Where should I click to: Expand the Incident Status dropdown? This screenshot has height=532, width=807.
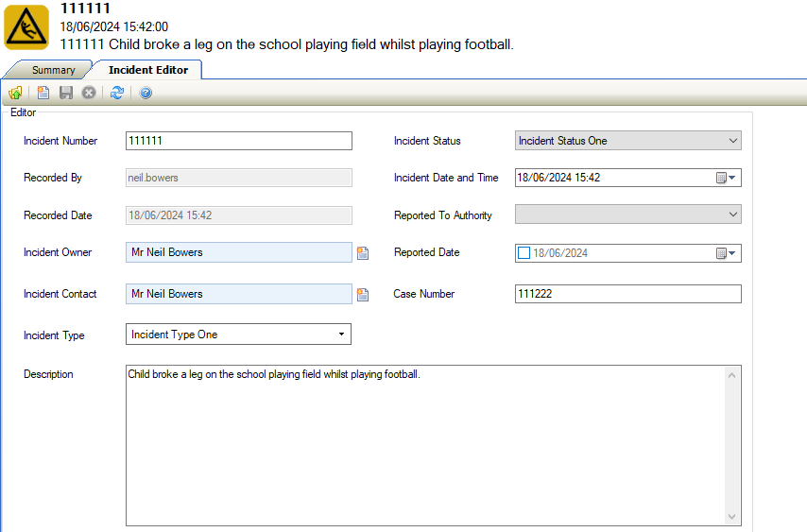coord(732,141)
